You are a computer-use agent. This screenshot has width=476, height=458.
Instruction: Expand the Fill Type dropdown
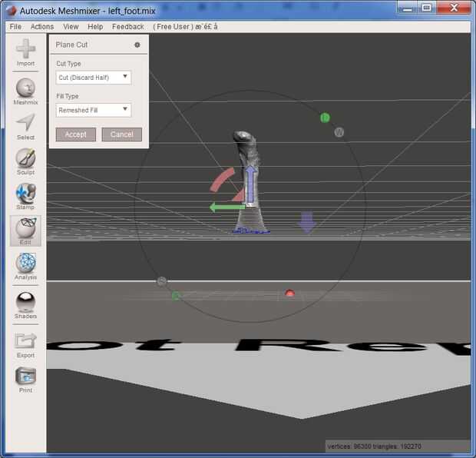tap(94, 110)
